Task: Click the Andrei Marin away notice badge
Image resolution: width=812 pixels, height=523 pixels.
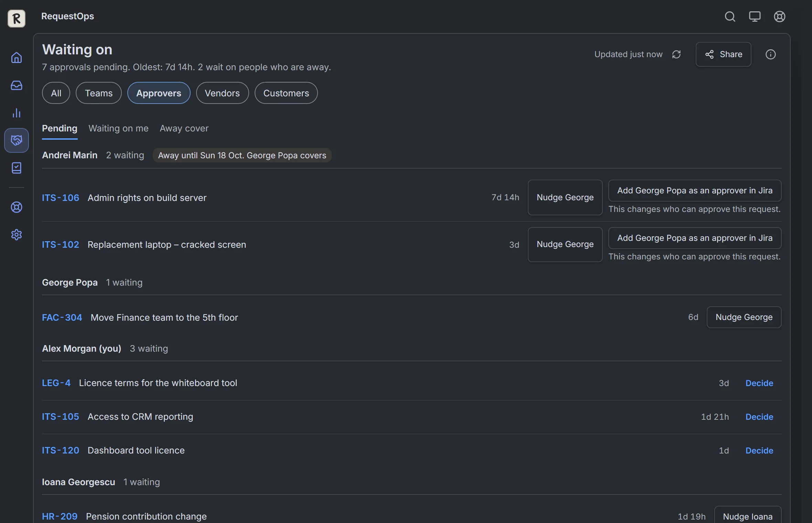Action: tap(242, 155)
